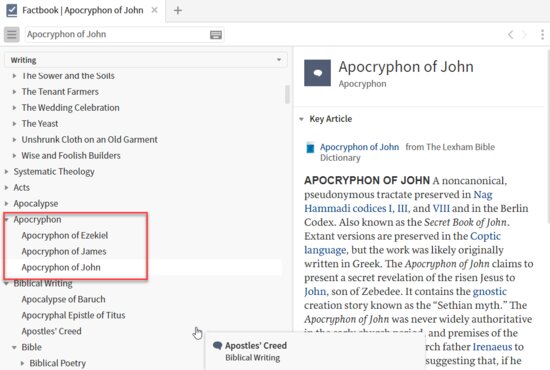Select the Apocryphon tree label
Image resolution: width=550 pixels, height=370 pixels.
(x=38, y=220)
